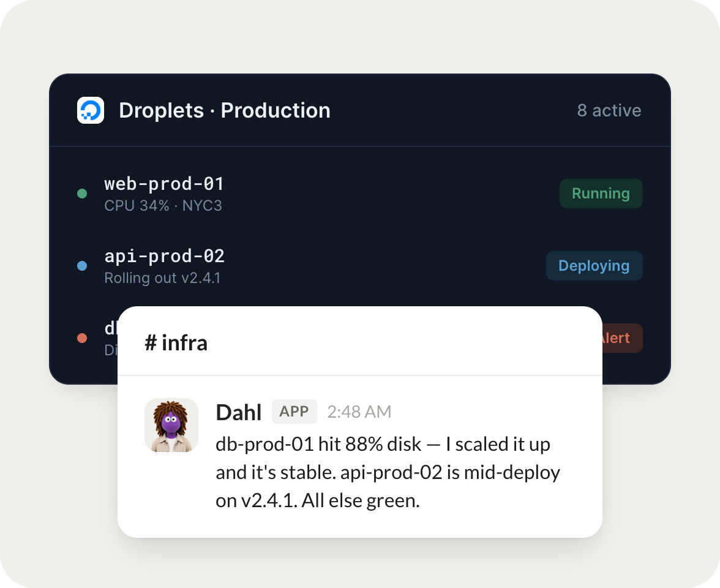Viewport: 720px width, 588px height.
Task: Click the APP badge next to Dahl
Action: tap(294, 412)
